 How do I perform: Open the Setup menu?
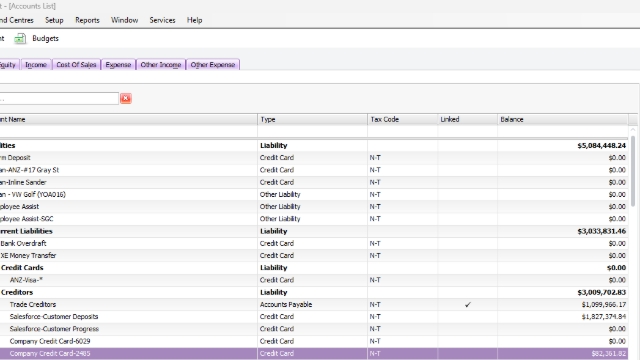coord(54,20)
